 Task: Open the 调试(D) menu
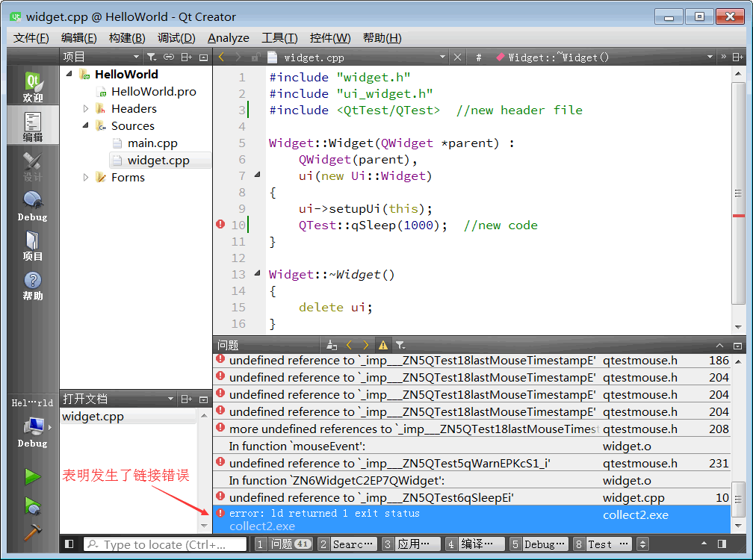pyautogui.click(x=176, y=38)
